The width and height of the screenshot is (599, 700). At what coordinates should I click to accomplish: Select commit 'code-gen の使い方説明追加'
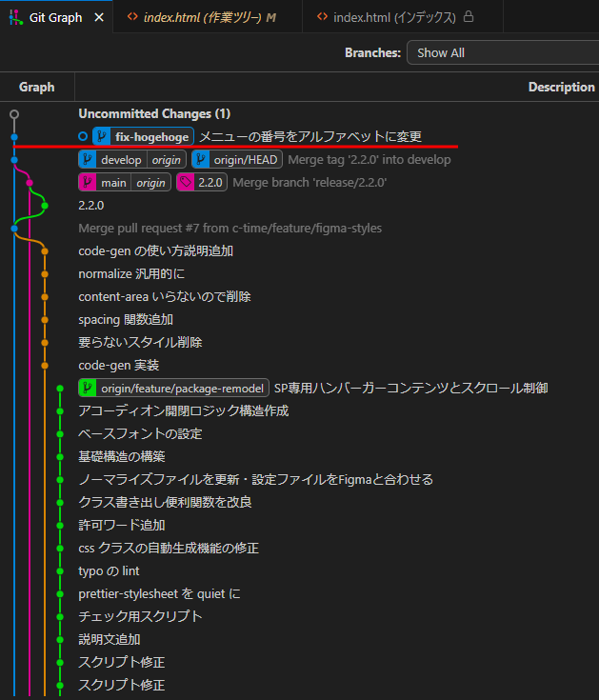[155, 250]
